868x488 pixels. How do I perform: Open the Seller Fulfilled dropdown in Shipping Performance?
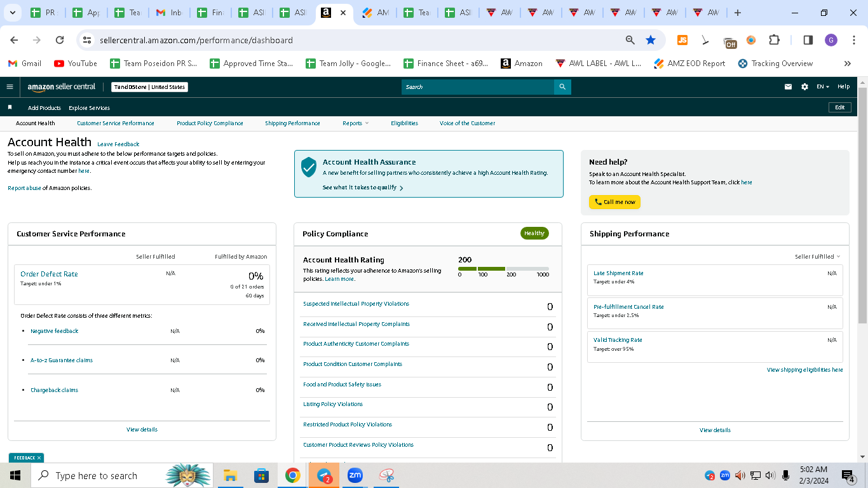tap(817, 257)
